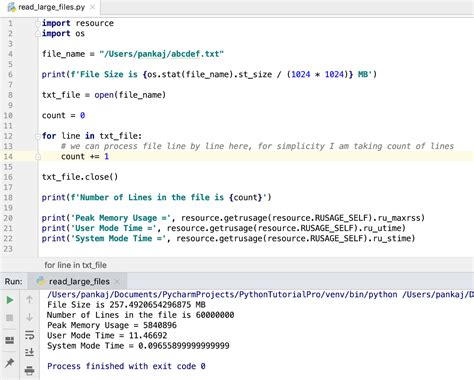Click the 'import os' line
This screenshot has height=380, width=474.
(63, 33)
